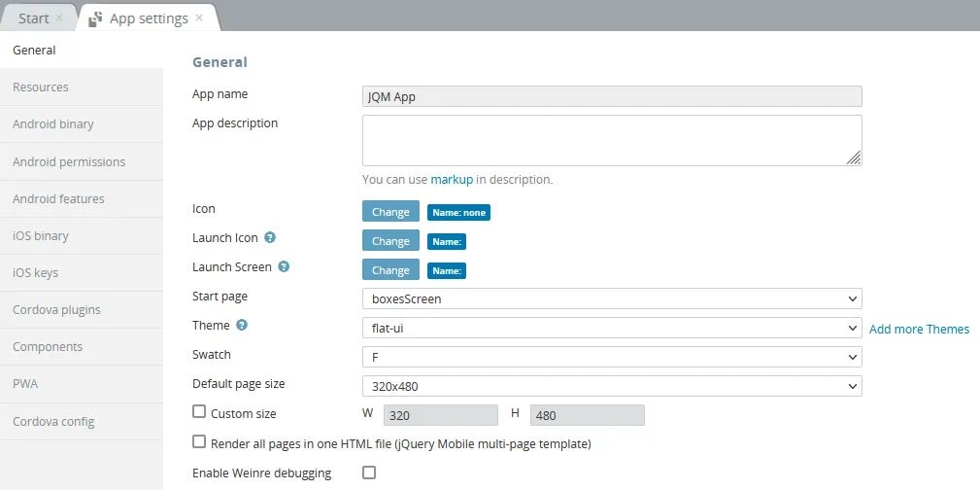Enable Weinre debugging checkbox
Image resolution: width=980 pixels, height=490 pixels.
(x=369, y=472)
